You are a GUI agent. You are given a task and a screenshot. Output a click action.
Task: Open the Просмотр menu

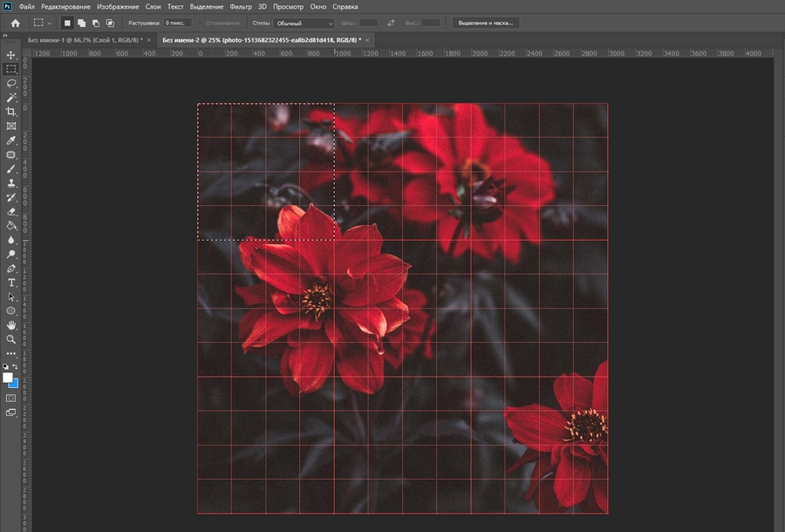pyautogui.click(x=288, y=7)
